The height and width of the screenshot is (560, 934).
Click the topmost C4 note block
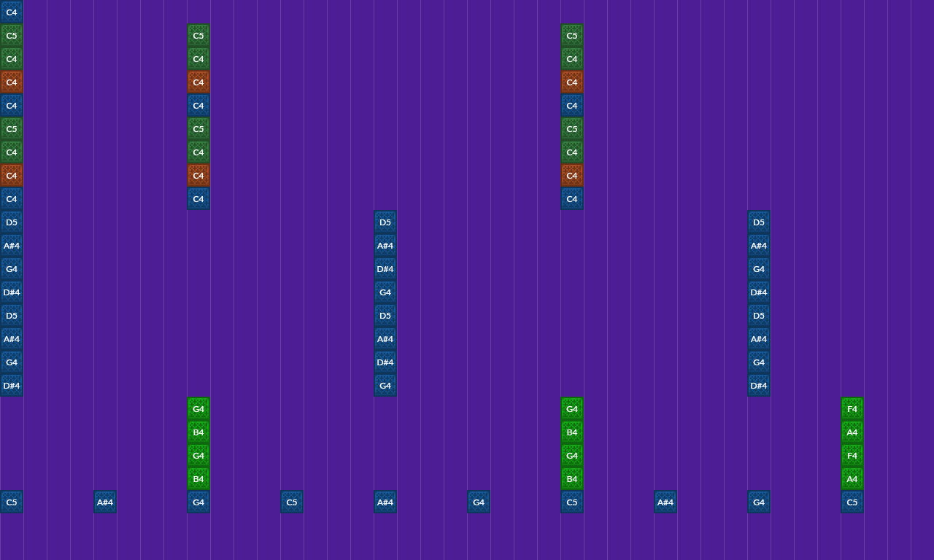(12, 12)
